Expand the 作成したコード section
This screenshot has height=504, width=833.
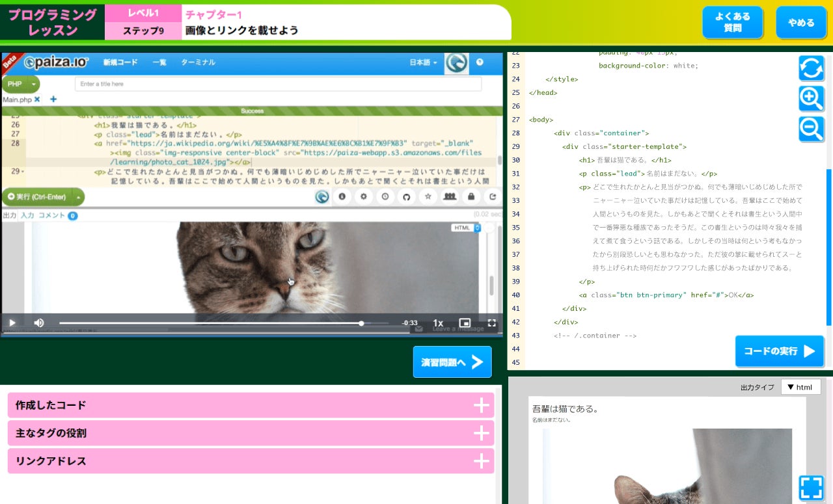coord(251,405)
